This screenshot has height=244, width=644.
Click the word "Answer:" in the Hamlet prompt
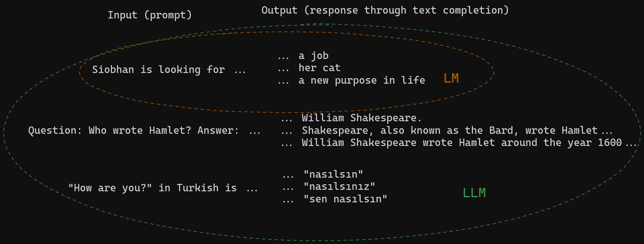(218, 130)
